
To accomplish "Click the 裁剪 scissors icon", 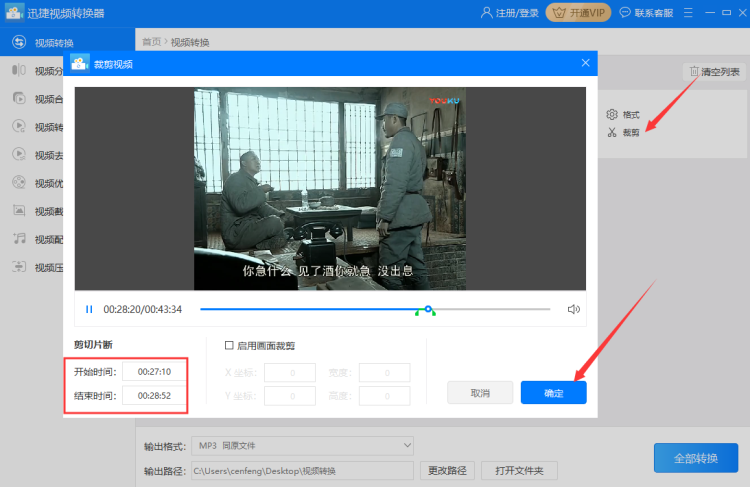I will coord(612,133).
